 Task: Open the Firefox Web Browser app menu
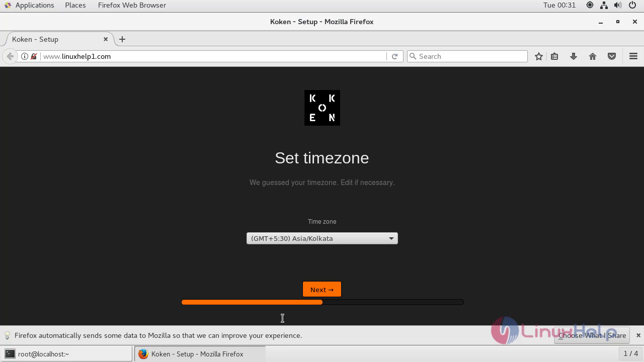(x=132, y=5)
